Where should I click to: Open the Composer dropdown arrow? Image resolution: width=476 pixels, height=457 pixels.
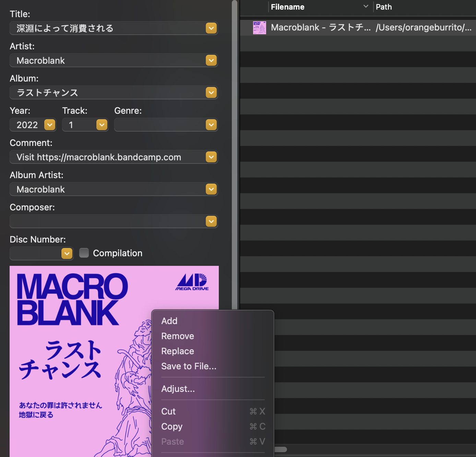[x=211, y=221]
